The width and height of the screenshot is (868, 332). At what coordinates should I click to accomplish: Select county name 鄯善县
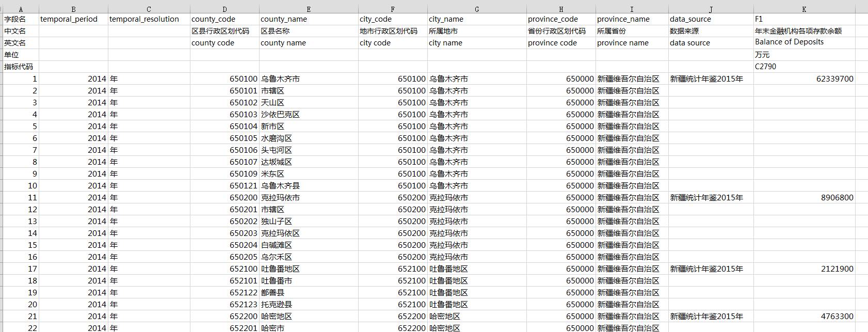(x=309, y=293)
